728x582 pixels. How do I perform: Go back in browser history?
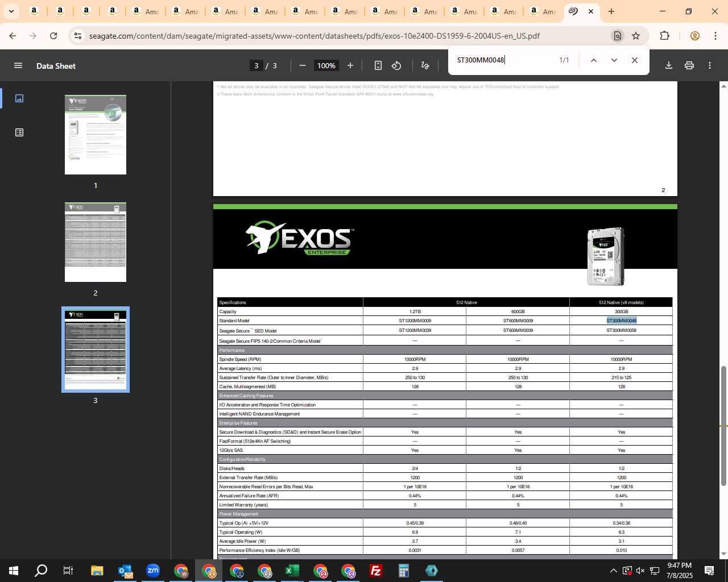tap(13, 36)
